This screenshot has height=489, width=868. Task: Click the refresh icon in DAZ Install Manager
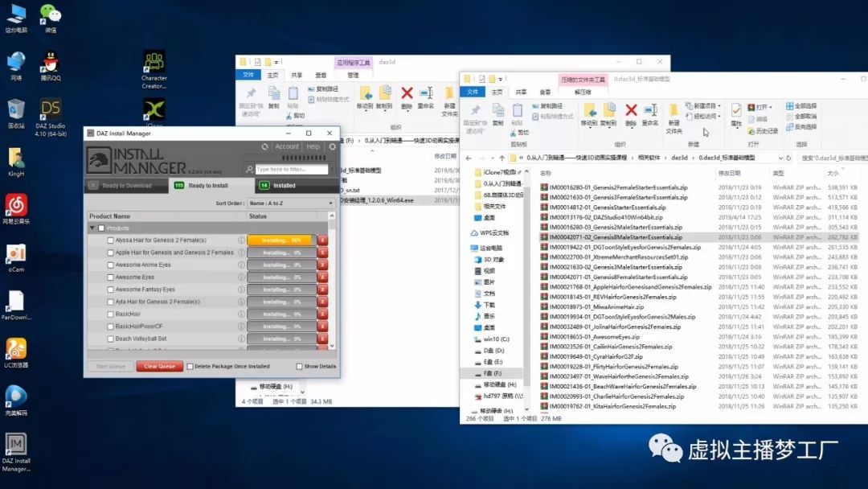tap(264, 146)
